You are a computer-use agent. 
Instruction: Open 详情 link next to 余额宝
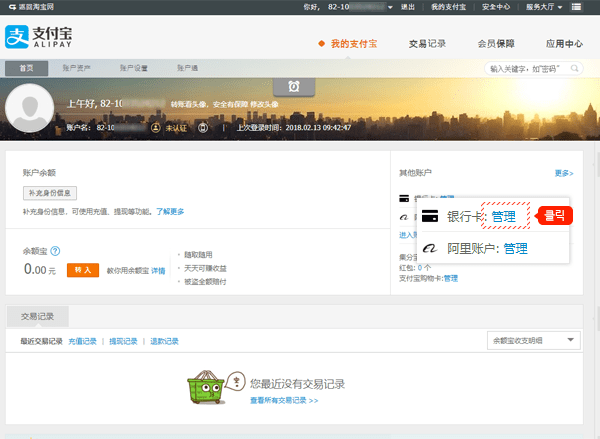[158, 271]
